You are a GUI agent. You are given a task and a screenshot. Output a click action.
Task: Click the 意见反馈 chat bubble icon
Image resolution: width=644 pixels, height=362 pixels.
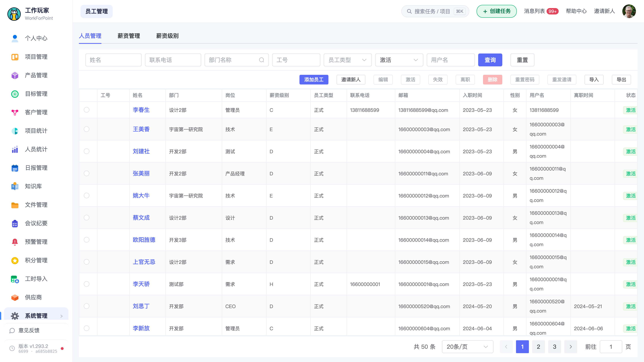(12, 330)
